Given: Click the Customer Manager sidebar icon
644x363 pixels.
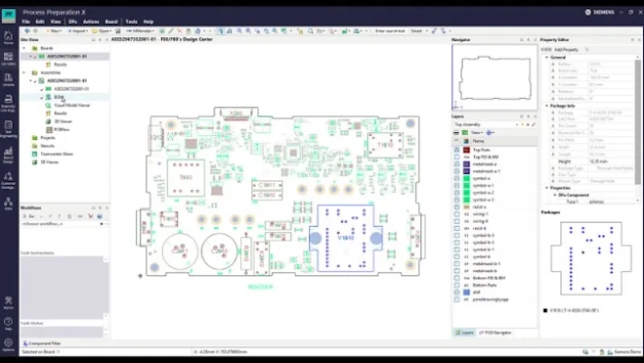Looking at the screenshot, I should tap(8, 180).
